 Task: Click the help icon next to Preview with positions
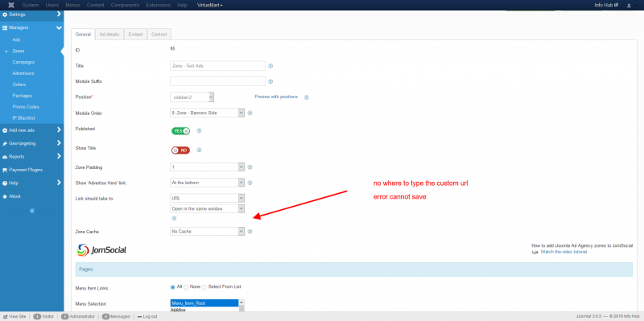(x=306, y=97)
